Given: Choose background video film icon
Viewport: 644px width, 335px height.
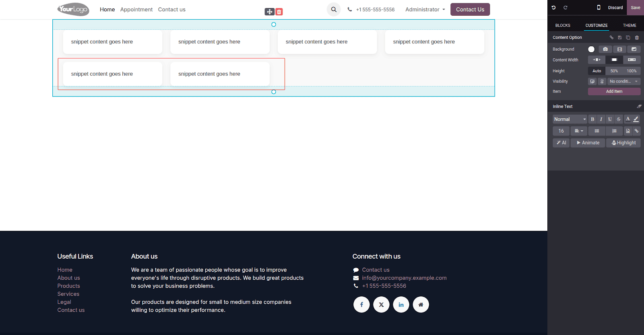Looking at the screenshot, I should 619,49.
